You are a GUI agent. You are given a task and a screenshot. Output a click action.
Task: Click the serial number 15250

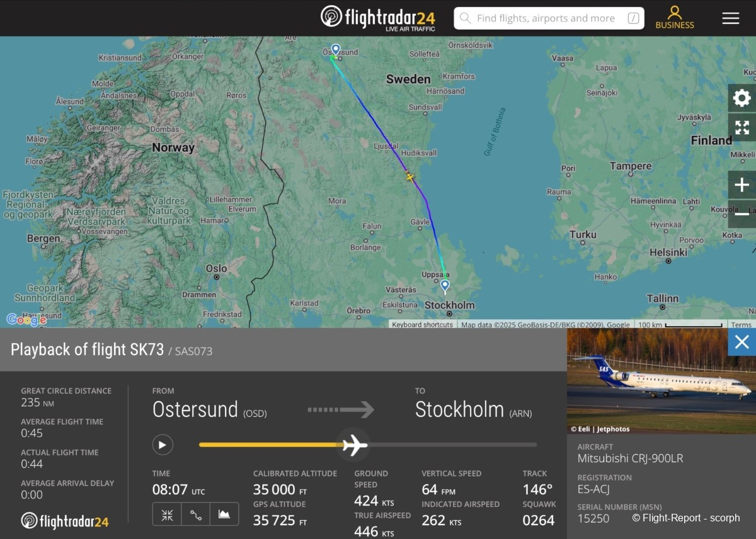(x=593, y=519)
